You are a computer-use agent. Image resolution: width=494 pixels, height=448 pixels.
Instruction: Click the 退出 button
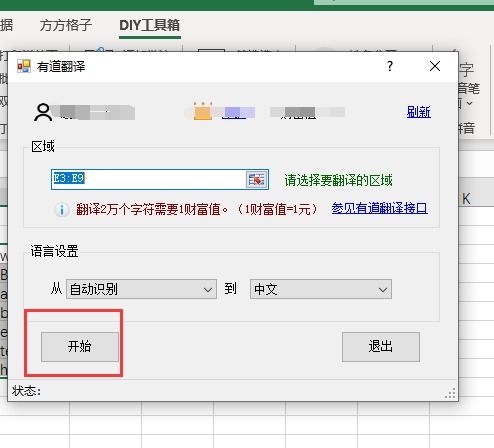point(381,347)
